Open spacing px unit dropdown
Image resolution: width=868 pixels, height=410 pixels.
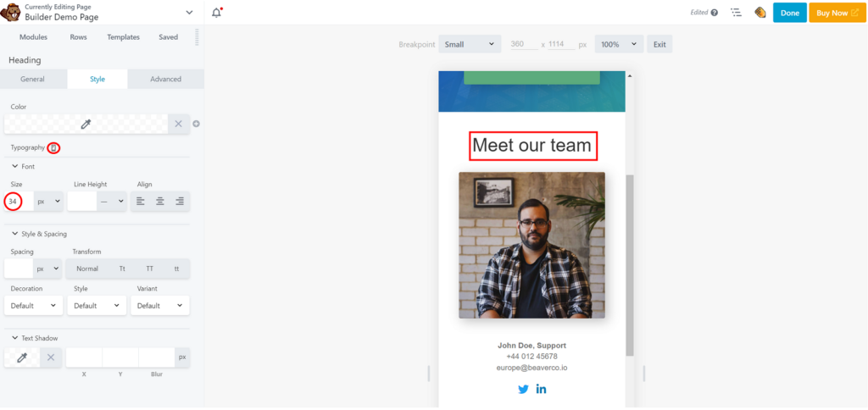47,269
